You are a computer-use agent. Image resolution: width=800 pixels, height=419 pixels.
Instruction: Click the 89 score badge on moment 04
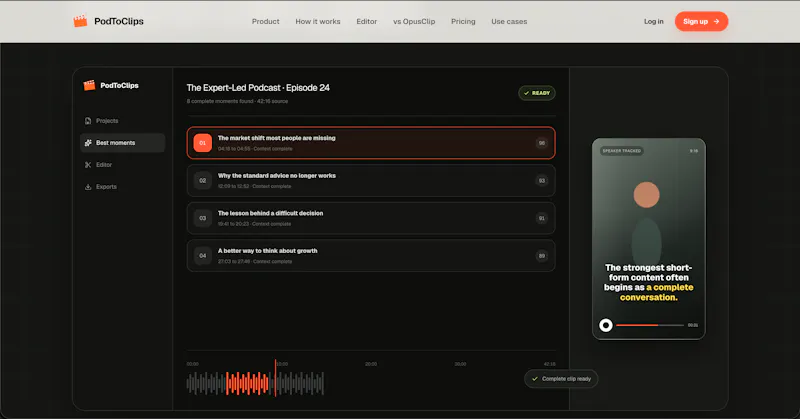pyautogui.click(x=542, y=256)
